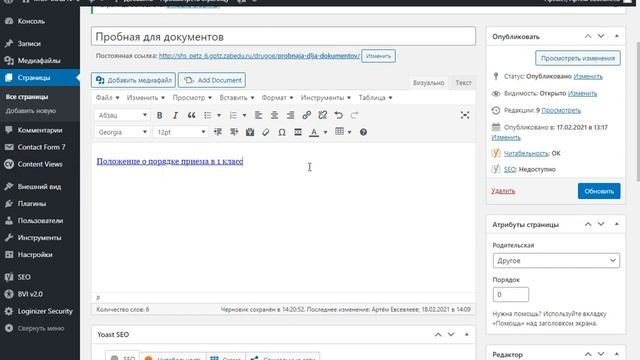Switch to Визуально editor tab
Viewport: 640px width, 360px height.
(x=428, y=82)
